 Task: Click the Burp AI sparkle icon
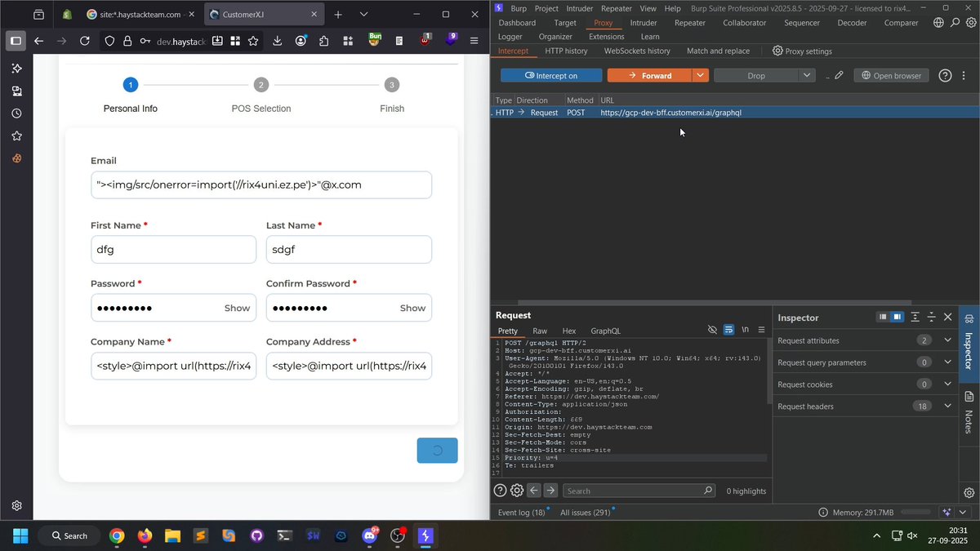pyautogui.click(x=947, y=512)
